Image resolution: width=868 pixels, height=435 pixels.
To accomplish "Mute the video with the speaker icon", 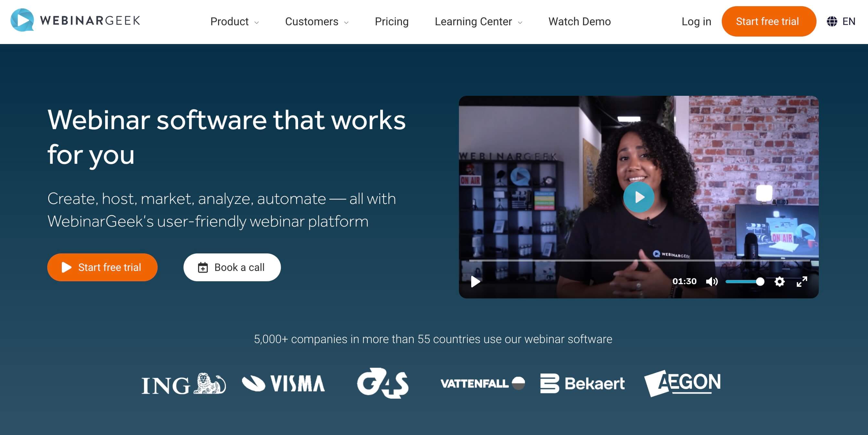I will pos(712,281).
